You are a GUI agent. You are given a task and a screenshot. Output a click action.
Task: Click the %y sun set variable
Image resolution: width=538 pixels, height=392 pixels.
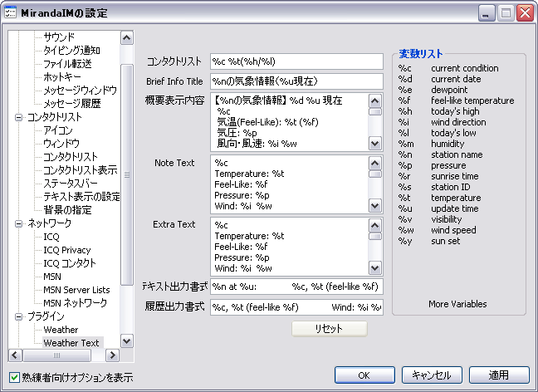429,241
